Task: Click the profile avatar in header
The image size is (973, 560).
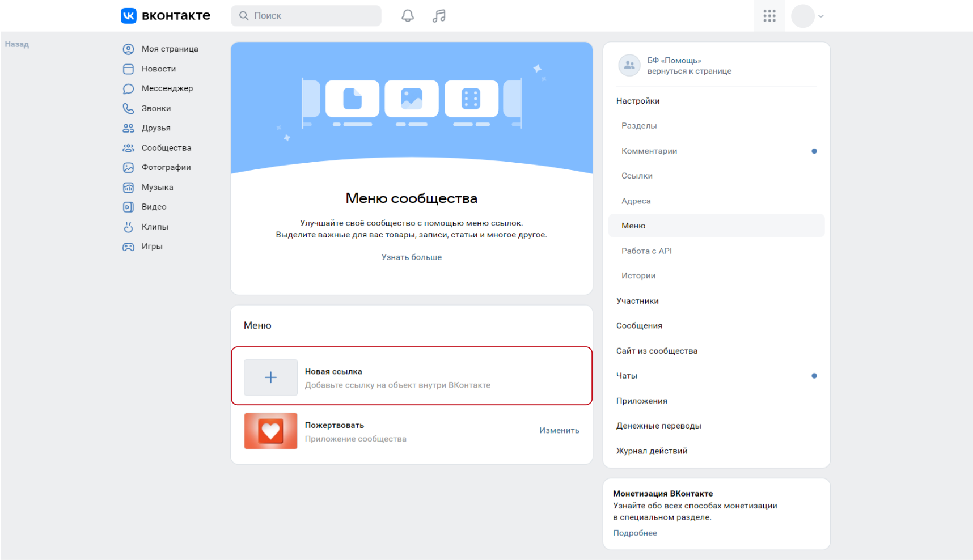Action: [x=803, y=16]
